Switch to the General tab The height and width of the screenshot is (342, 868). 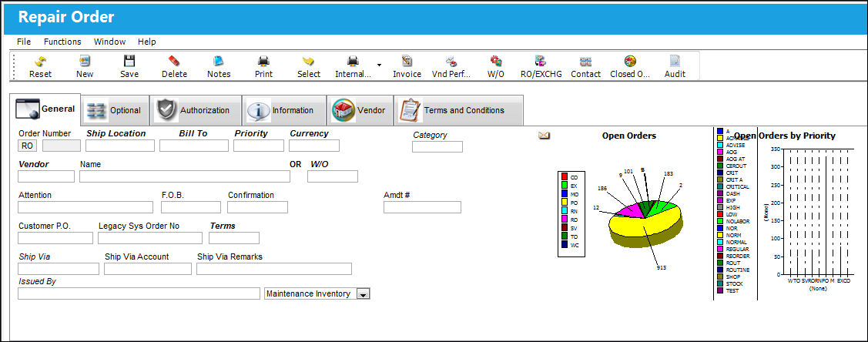tap(45, 109)
